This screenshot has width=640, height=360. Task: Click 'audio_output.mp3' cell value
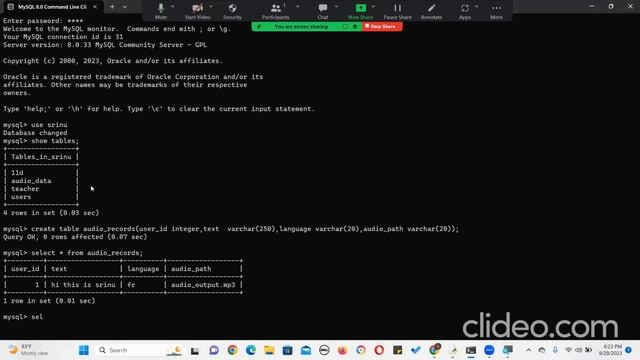click(203, 285)
